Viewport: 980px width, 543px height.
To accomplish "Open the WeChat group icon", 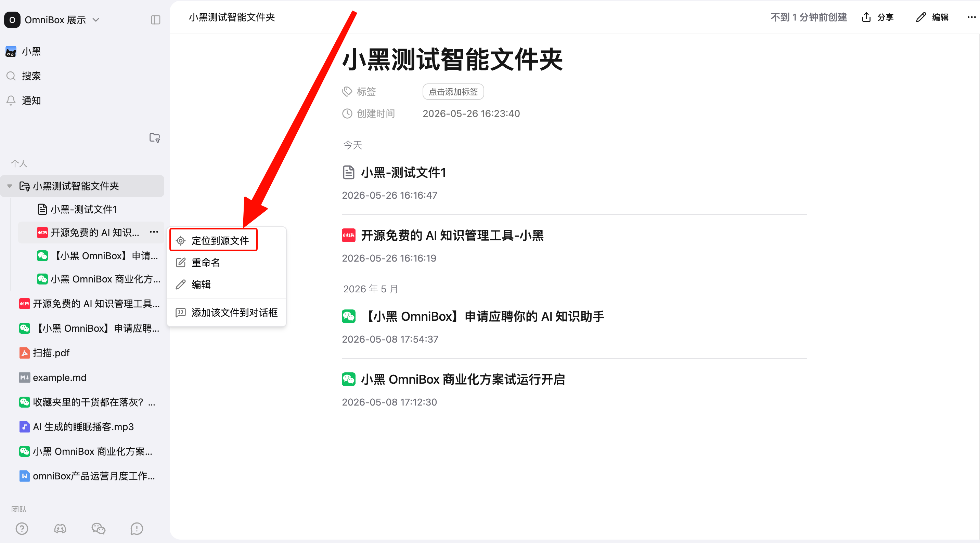I will [x=98, y=529].
